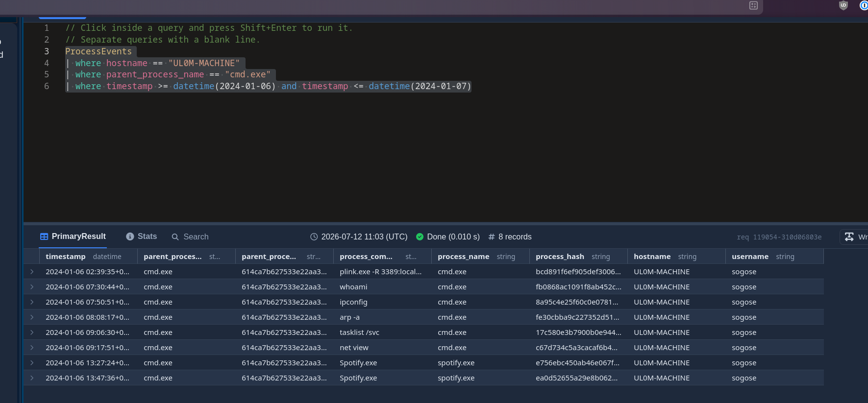The width and height of the screenshot is (868, 403).
Task: Switch to the PrimaryResult tab
Action: 73,237
